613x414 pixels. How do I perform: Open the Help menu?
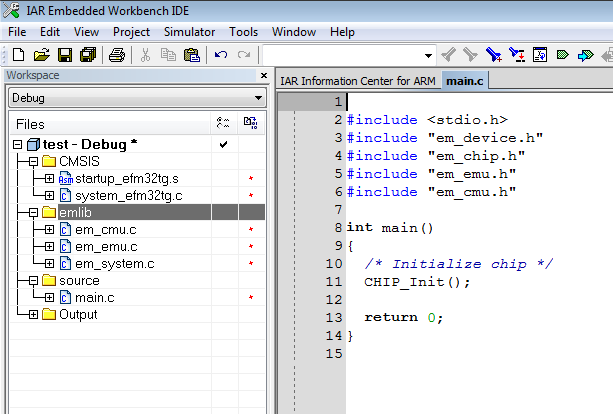(x=342, y=32)
